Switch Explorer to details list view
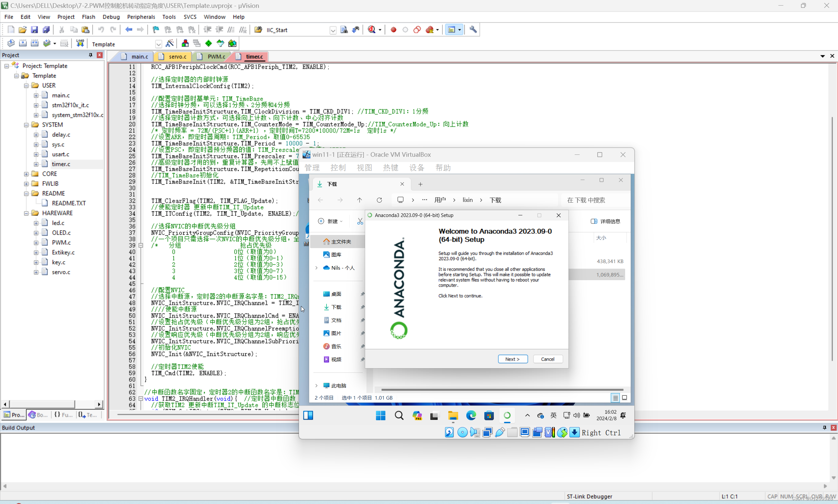 click(x=615, y=398)
